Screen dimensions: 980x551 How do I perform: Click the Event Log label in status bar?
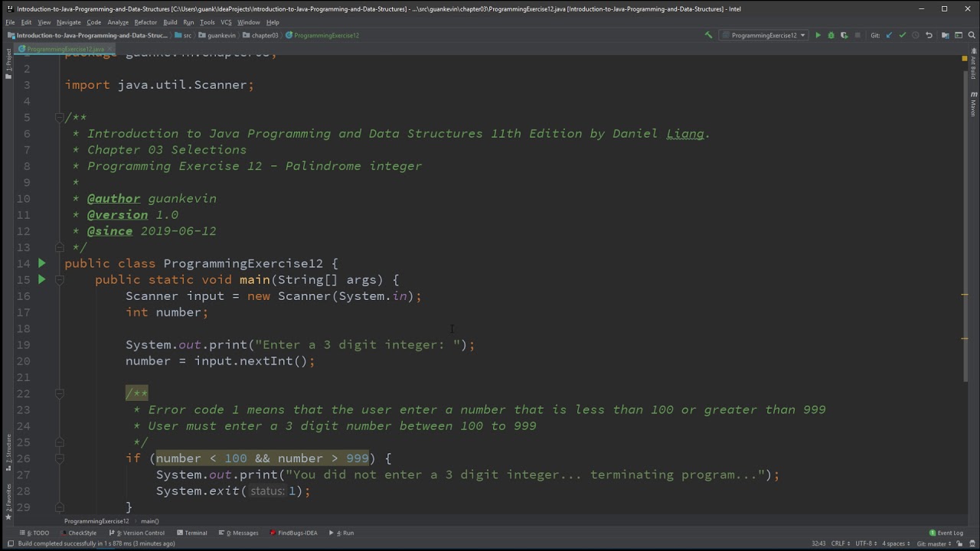point(950,533)
